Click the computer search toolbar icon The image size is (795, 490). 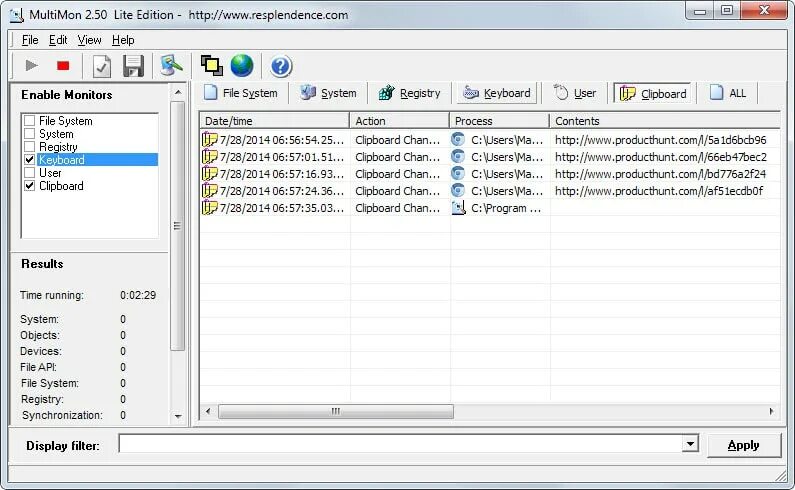point(171,65)
